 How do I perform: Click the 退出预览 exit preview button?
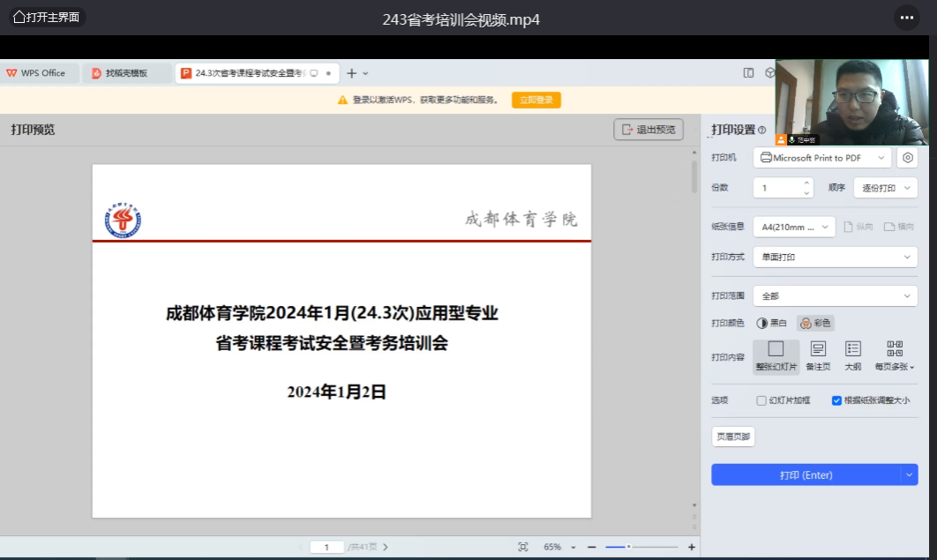point(648,130)
